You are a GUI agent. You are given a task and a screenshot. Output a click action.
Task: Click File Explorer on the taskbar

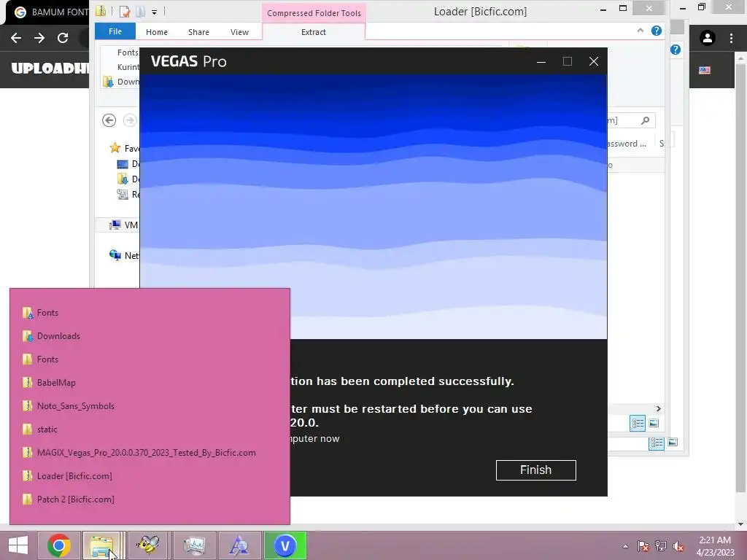pos(102,545)
